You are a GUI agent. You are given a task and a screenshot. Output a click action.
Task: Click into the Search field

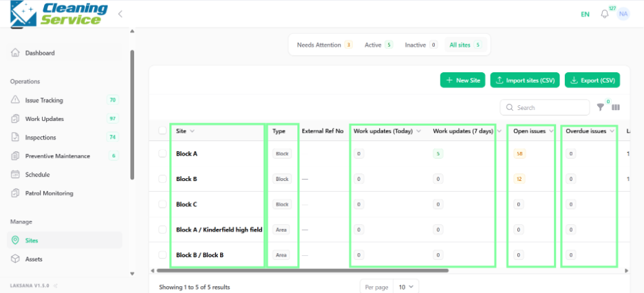pyautogui.click(x=545, y=107)
